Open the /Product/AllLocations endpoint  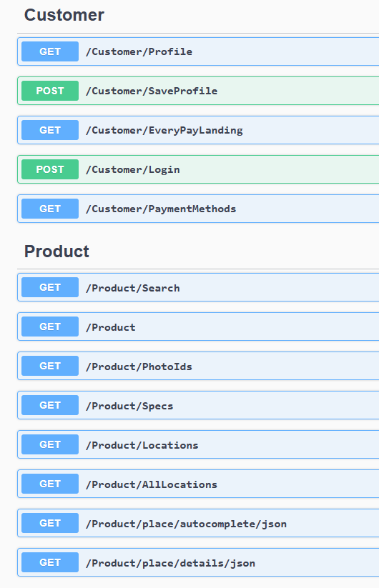pos(198,484)
